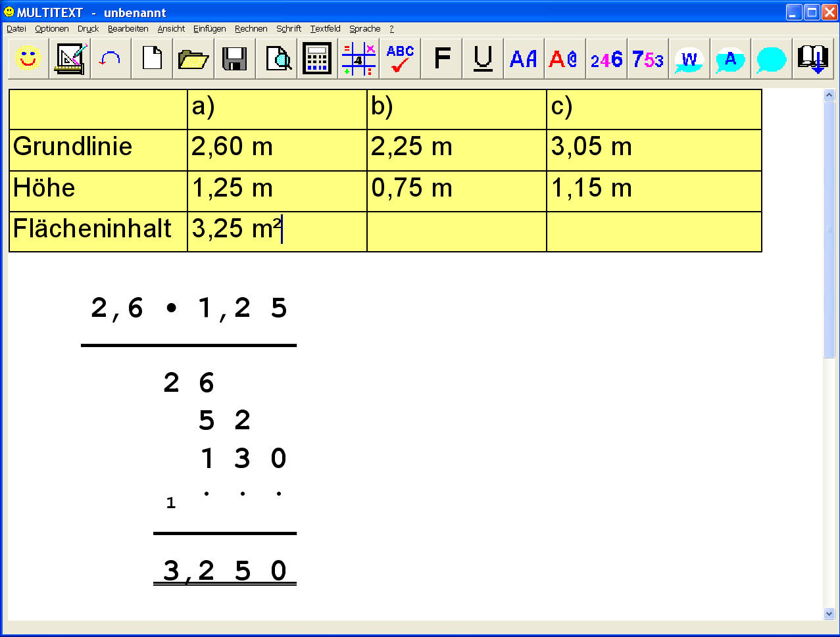Toggle bold formatting with F

(x=441, y=59)
